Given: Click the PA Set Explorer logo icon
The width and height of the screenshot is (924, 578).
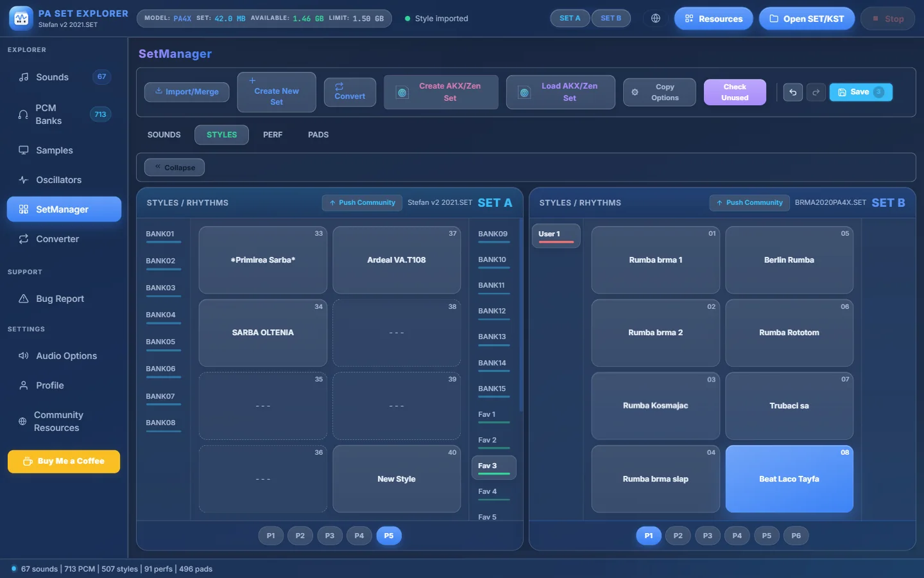Looking at the screenshot, I should [x=21, y=19].
